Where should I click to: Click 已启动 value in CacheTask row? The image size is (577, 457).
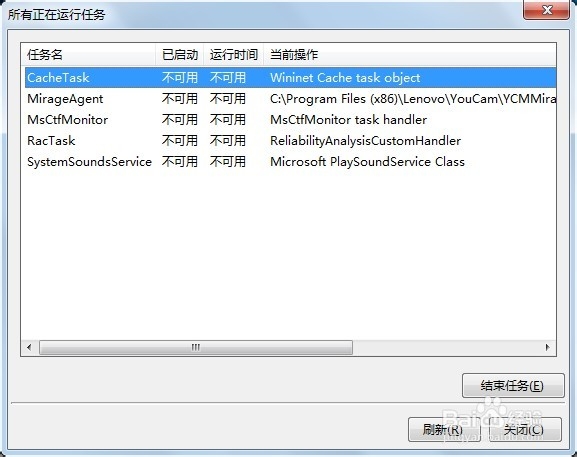(x=180, y=78)
